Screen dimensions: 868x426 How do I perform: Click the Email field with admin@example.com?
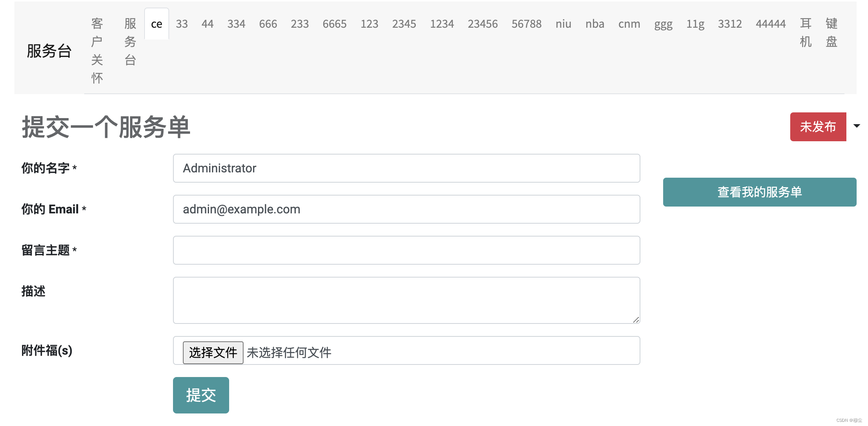[x=406, y=209]
